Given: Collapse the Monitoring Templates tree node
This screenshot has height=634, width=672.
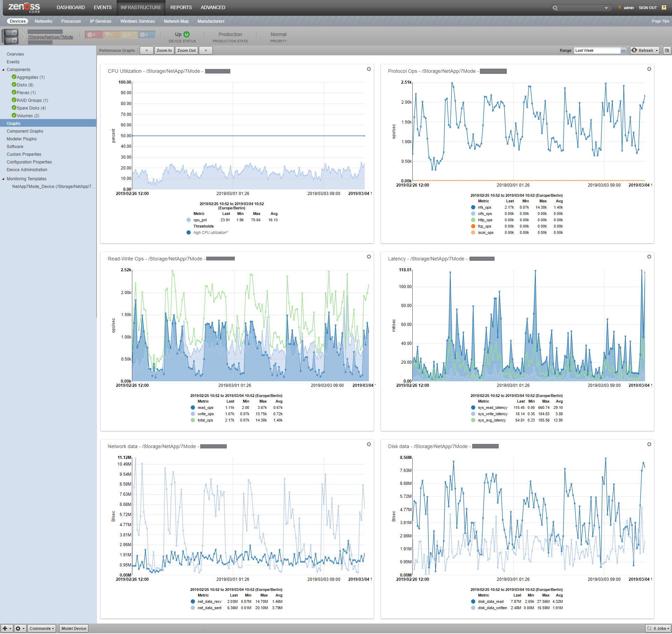Looking at the screenshot, I should (3, 179).
